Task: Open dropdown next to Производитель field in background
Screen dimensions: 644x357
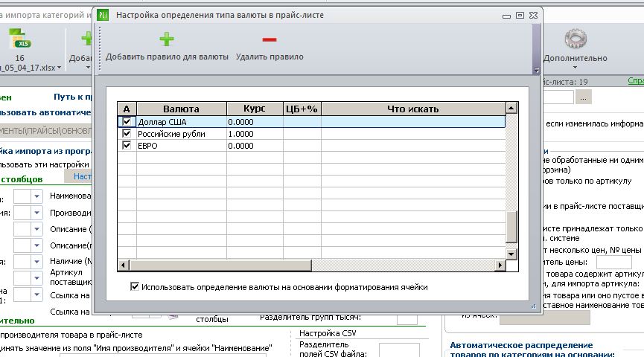Action: pos(36,213)
